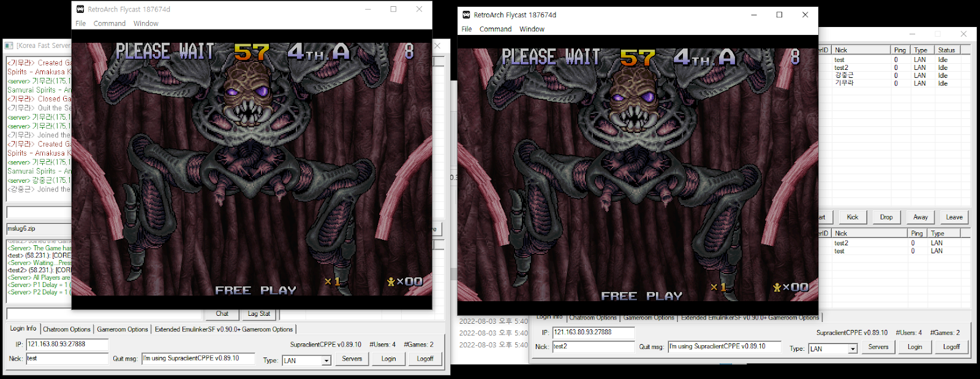
Task: Switch to Gameroom Options tab in the 'test2' client
Action: [649, 318]
